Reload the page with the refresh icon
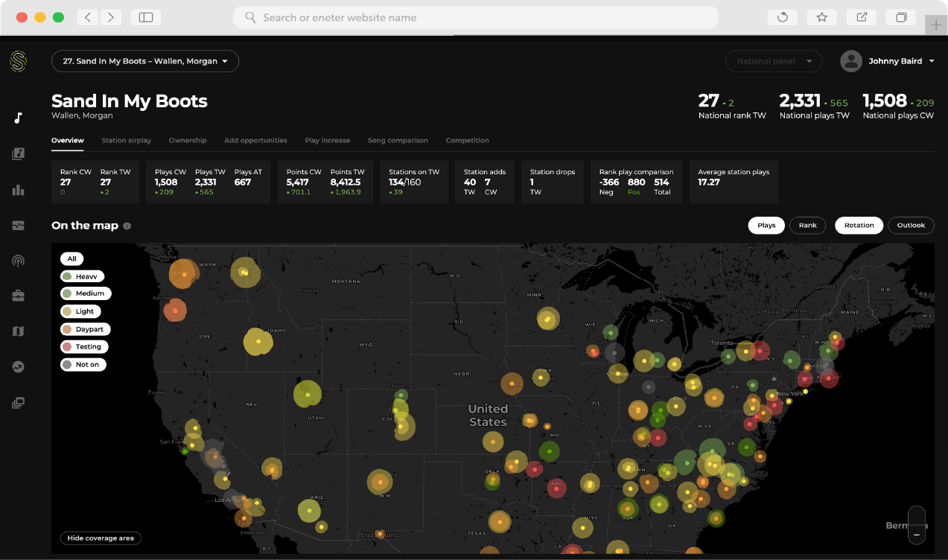 [x=783, y=17]
